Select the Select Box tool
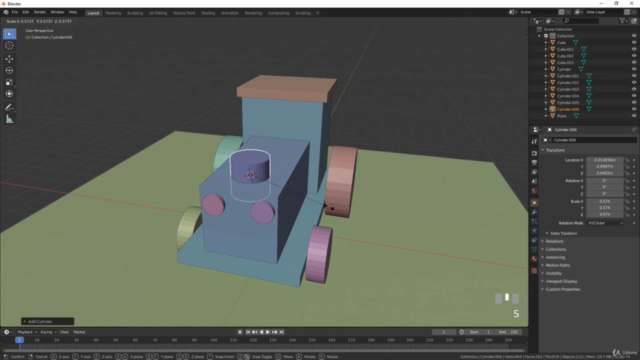 pyautogui.click(x=9, y=34)
